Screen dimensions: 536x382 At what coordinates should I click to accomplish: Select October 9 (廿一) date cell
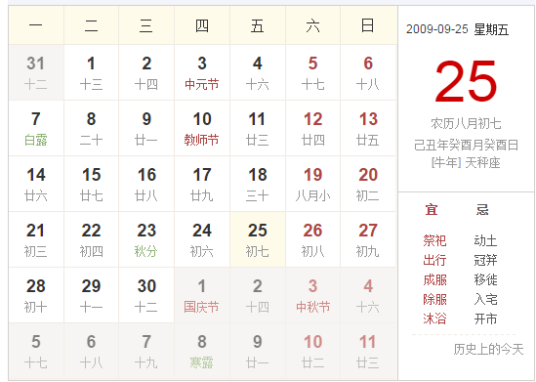(257, 351)
